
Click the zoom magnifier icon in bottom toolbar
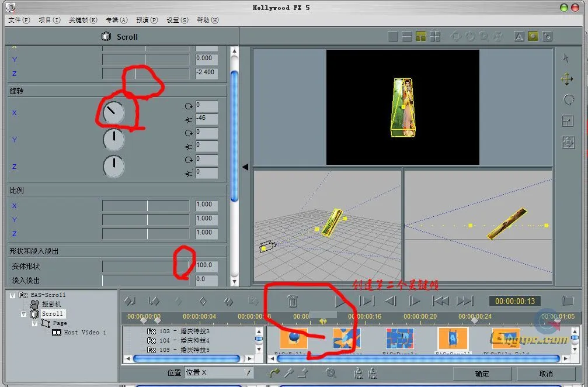point(331,373)
